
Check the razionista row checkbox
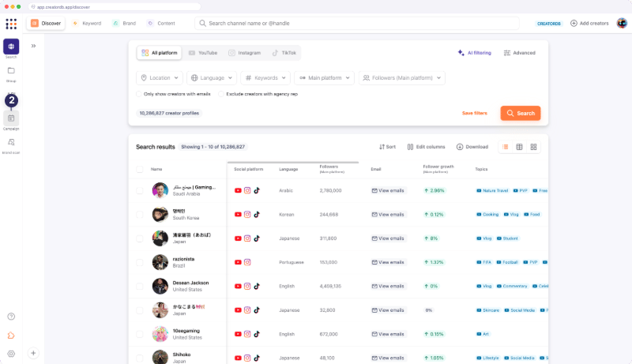pyautogui.click(x=140, y=262)
